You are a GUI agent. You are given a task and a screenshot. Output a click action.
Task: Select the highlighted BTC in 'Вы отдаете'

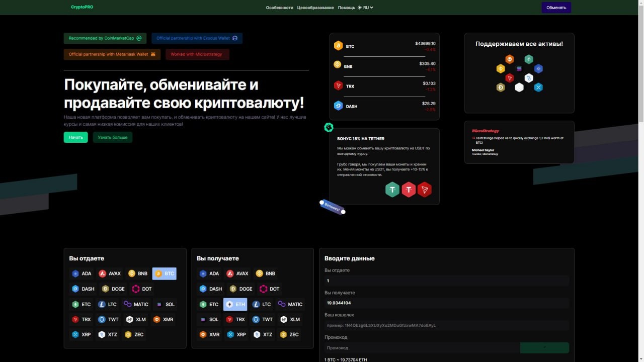point(165,274)
